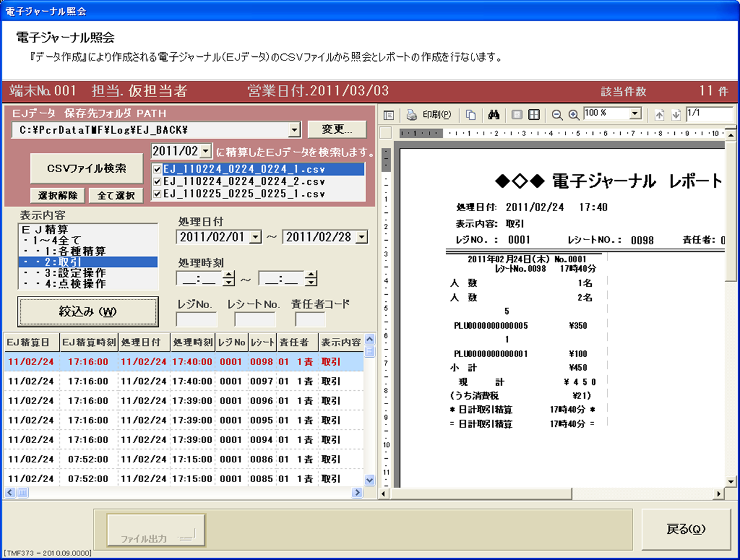Click the 絞込み (W) filter button
The image size is (740, 560).
point(88,312)
